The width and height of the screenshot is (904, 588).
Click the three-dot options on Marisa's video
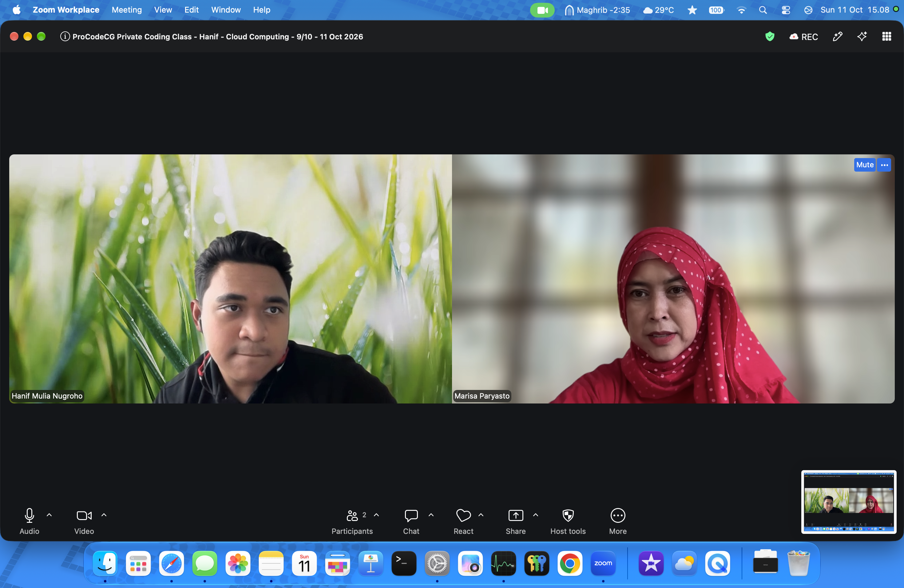pyautogui.click(x=884, y=165)
